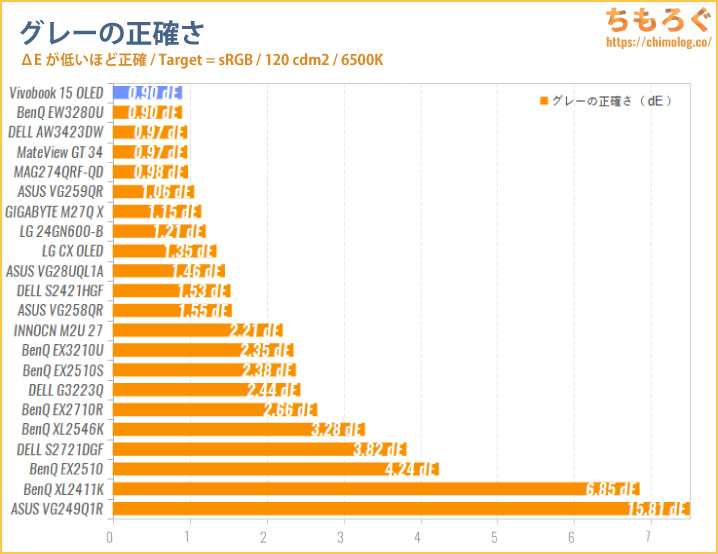Click the ちもろぐ site logo
Viewport: 718px width, 554px height.
657,20
